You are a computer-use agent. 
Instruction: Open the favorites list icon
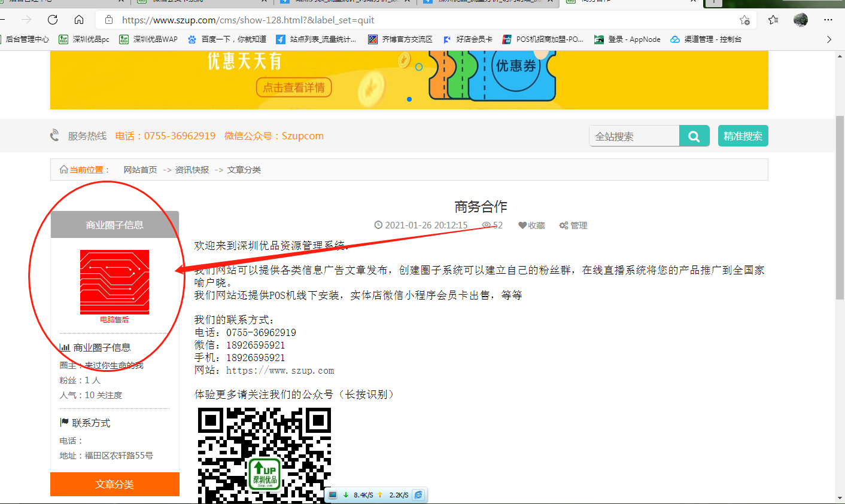coord(773,20)
